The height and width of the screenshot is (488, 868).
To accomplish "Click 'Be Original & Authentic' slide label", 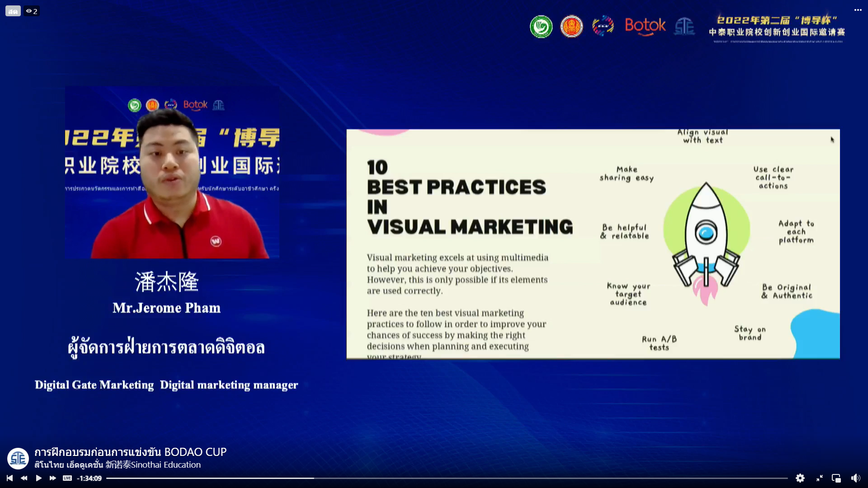I will click(x=787, y=291).
